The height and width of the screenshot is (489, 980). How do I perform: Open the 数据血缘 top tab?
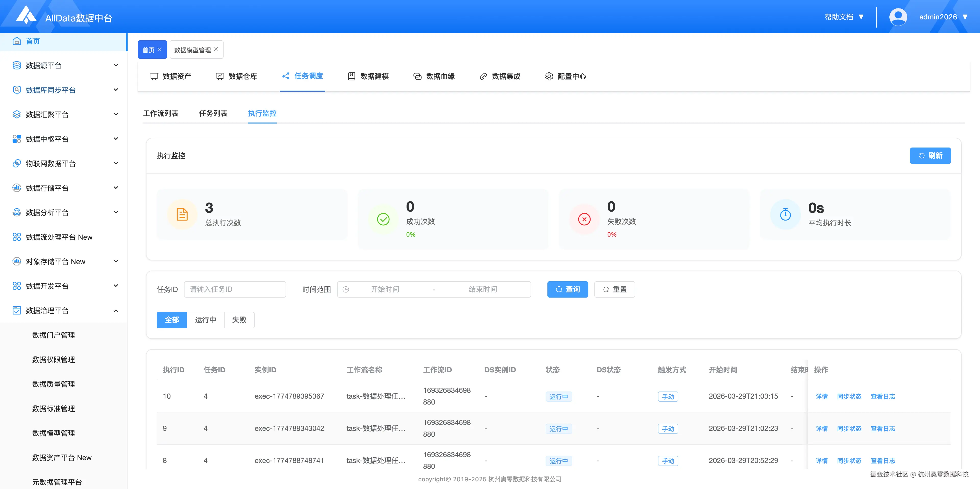point(434,76)
